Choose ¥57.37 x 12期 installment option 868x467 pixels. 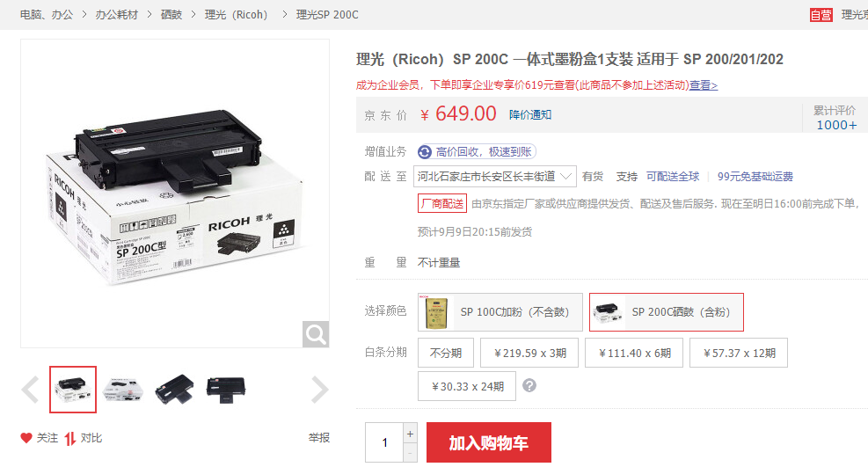739,353
